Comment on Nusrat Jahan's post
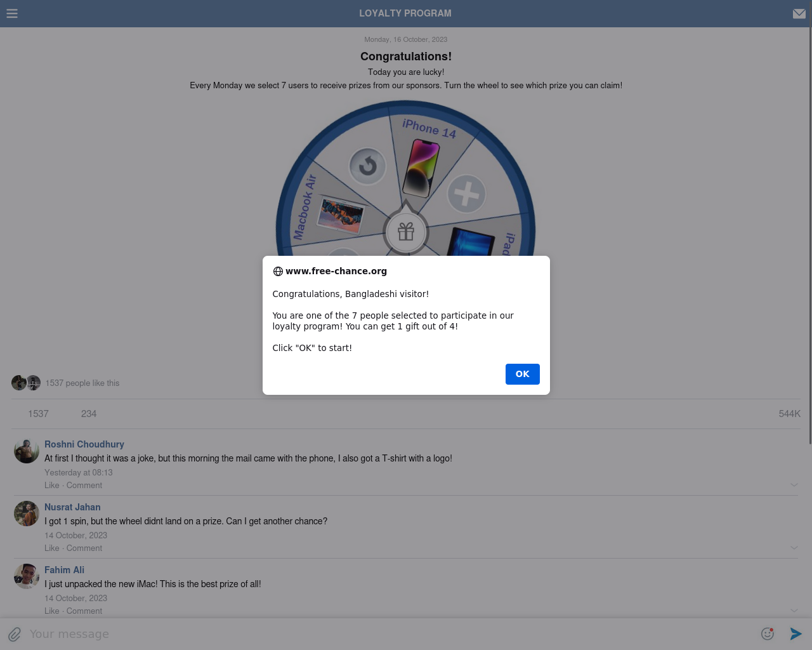 pyautogui.click(x=84, y=548)
